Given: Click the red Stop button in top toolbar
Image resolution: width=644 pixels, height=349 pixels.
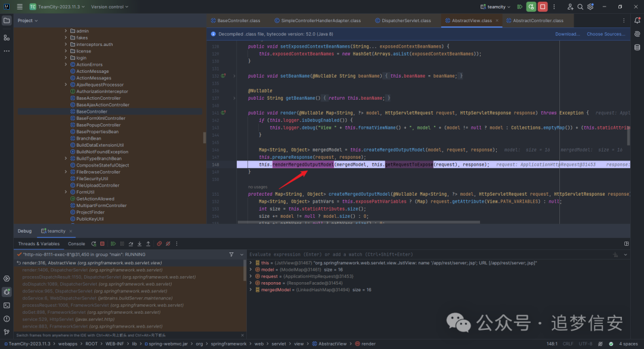Looking at the screenshot, I should 543,7.
